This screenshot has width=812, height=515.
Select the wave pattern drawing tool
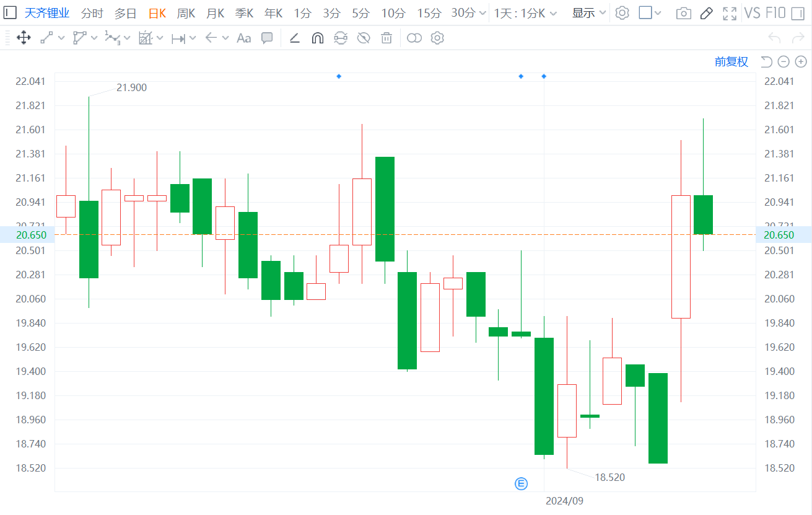pyautogui.click(x=112, y=38)
